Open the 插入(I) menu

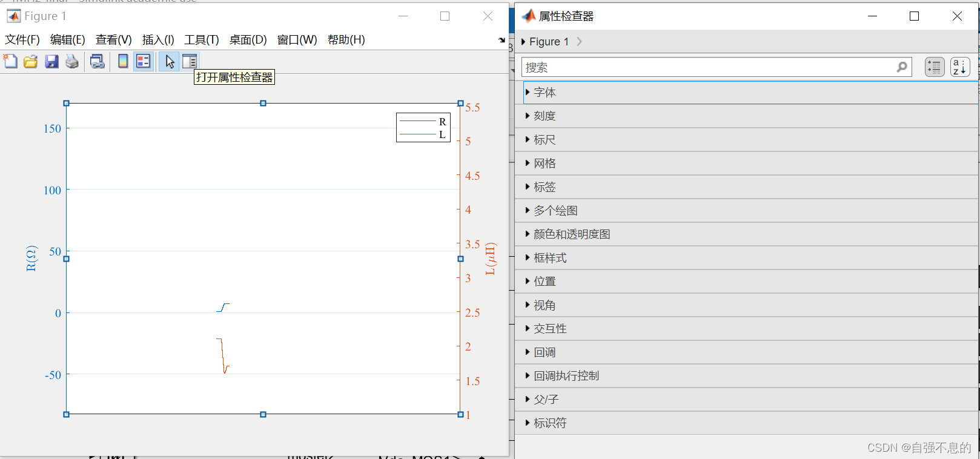(x=158, y=40)
